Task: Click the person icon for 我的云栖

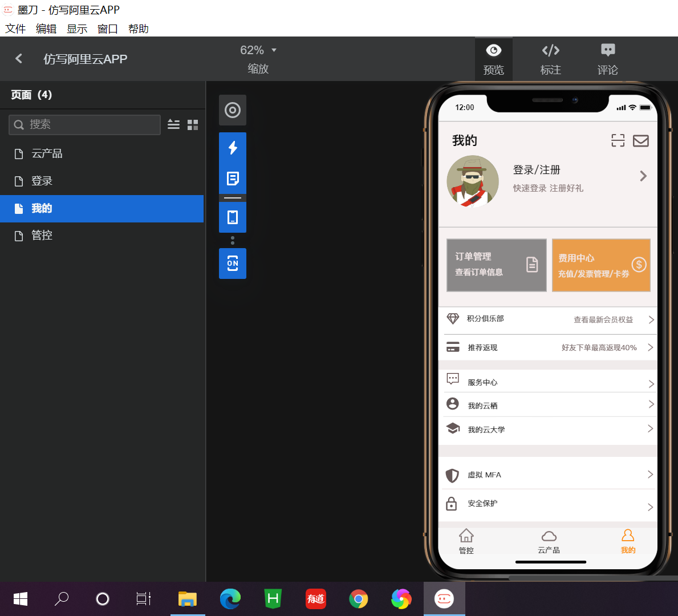Action: 453,404
